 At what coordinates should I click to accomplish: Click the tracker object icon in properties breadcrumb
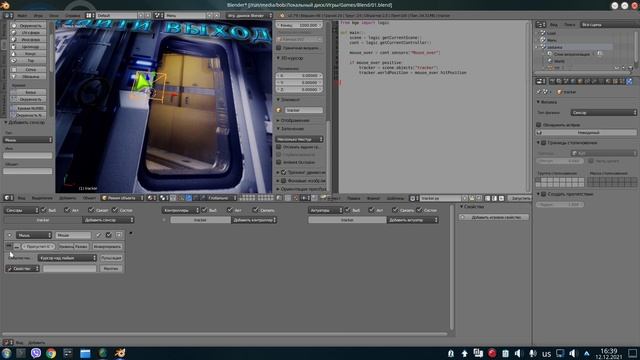tap(559, 92)
